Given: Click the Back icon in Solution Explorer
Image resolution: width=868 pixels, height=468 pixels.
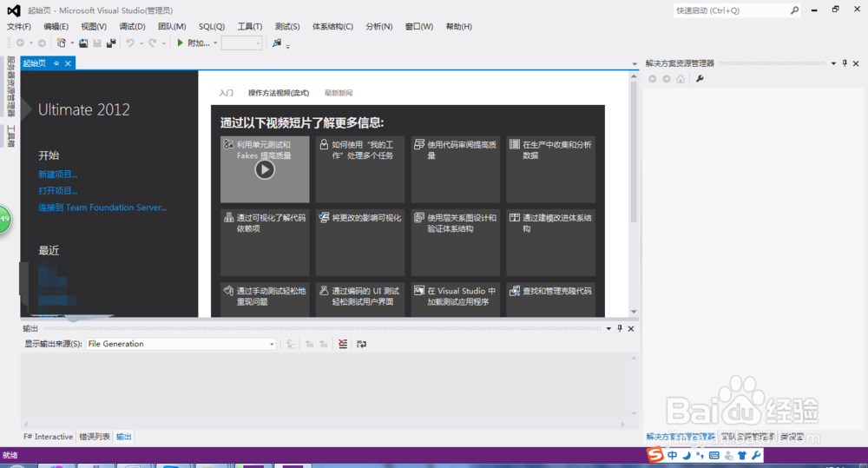Looking at the screenshot, I should click(x=653, y=79).
